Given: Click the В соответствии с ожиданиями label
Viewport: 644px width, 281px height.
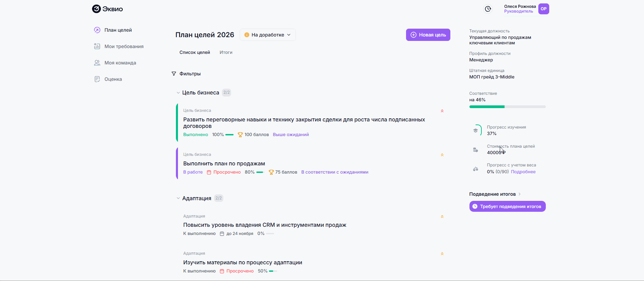Looking at the screenshot, I should (x=335, y=172).
